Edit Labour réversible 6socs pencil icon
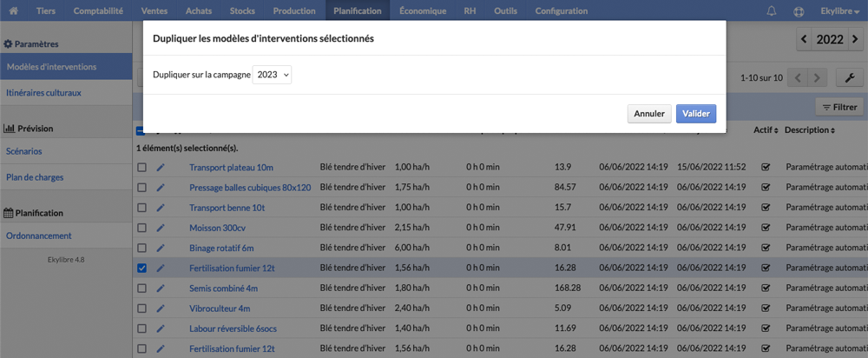The image size is (868, 358). 161,328
